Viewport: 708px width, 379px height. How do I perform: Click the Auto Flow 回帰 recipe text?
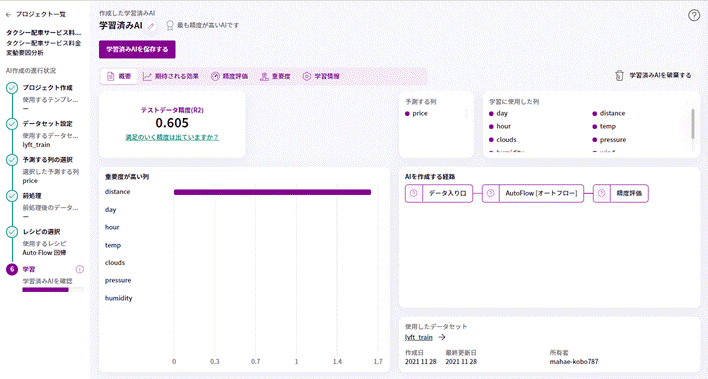point(44,253)
